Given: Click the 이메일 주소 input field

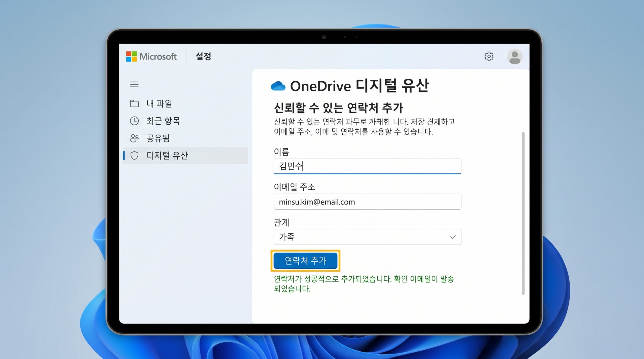Looking at the screenshot, I should (x=368, y=202).
